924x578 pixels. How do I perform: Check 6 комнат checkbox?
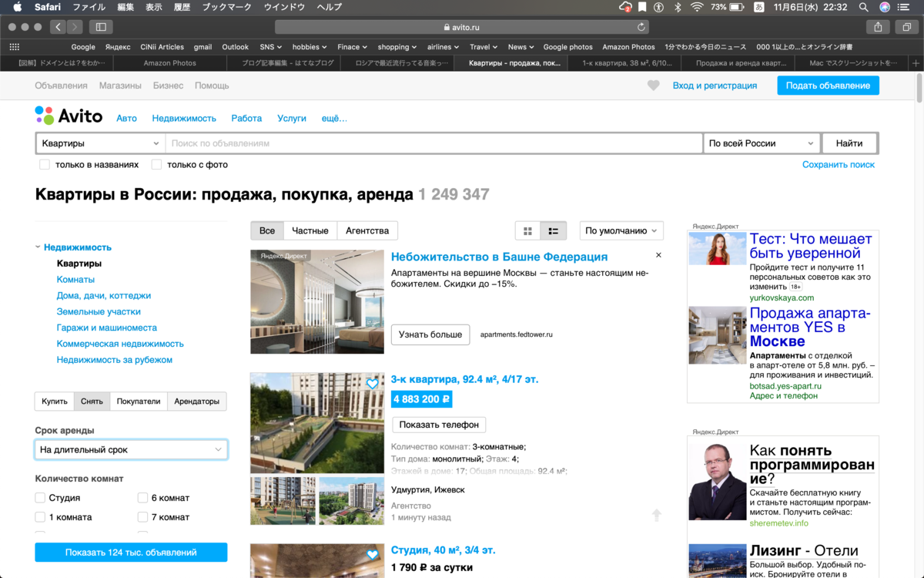coord(142,498)
